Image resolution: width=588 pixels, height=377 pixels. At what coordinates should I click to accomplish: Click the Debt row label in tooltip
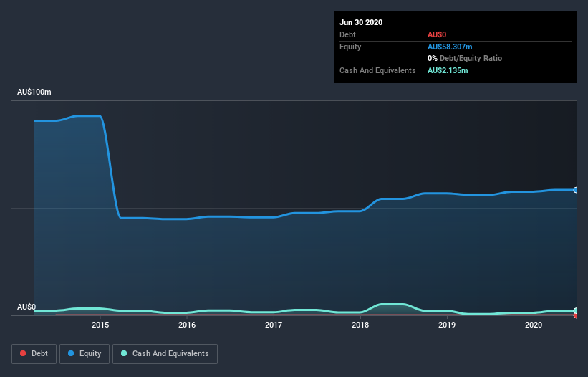click(x=347, y=34)
